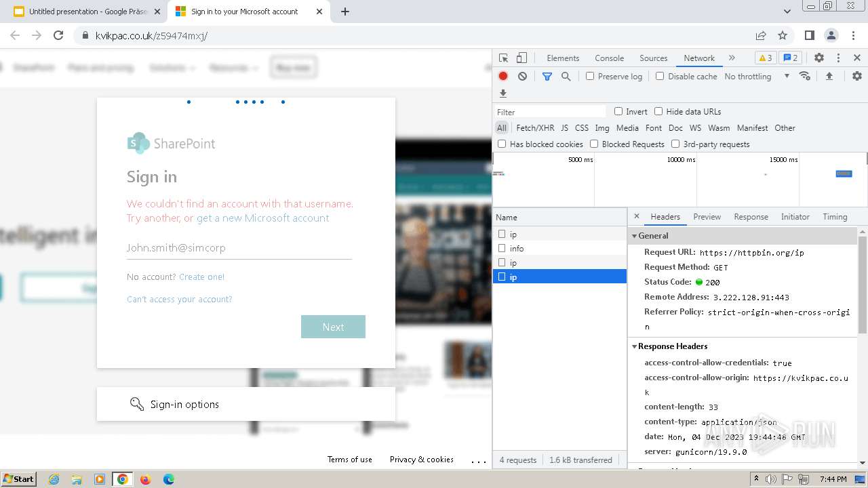The image size is (868, 488).
Task: Switch to Elements panel
Action: point(563,58)
